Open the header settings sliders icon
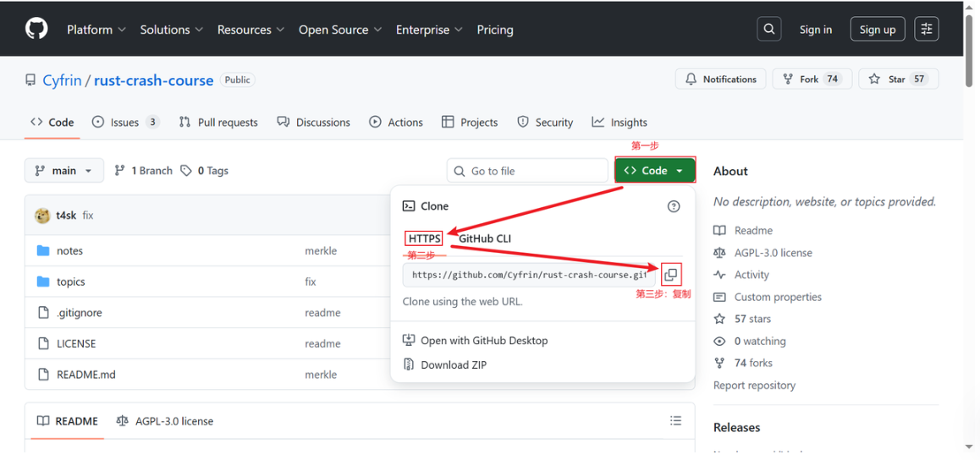 tap(926, 30)
